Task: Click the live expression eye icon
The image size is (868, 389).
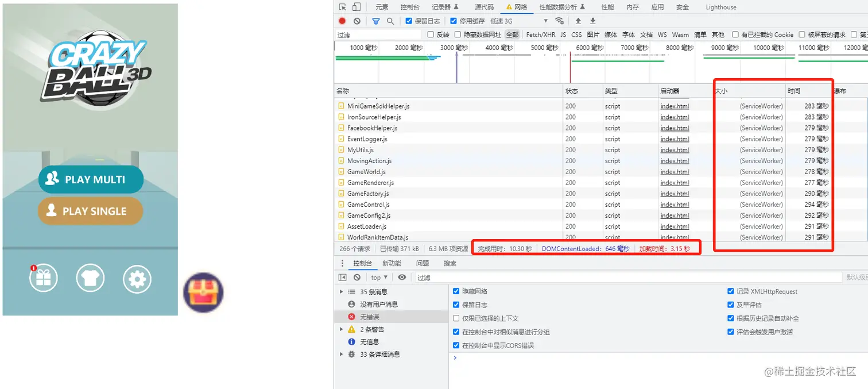Action: (x=402, y=277)
